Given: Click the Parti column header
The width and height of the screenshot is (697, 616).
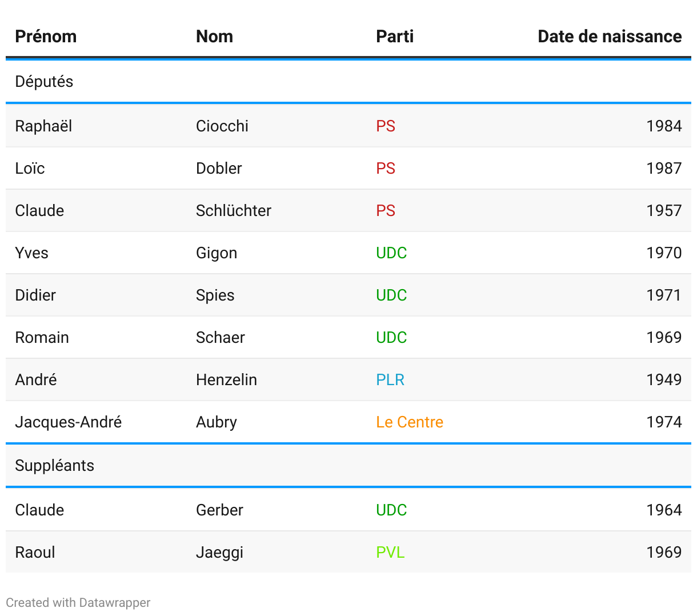Looking at the screenshot, I should point(395,37).
